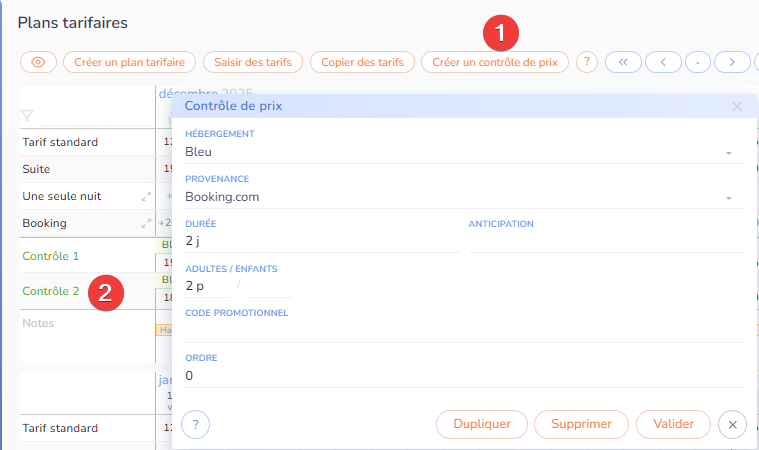This screenshot has width=759, height=450.
Task: Go to previous period with left chevron
Action: (663, 62)
